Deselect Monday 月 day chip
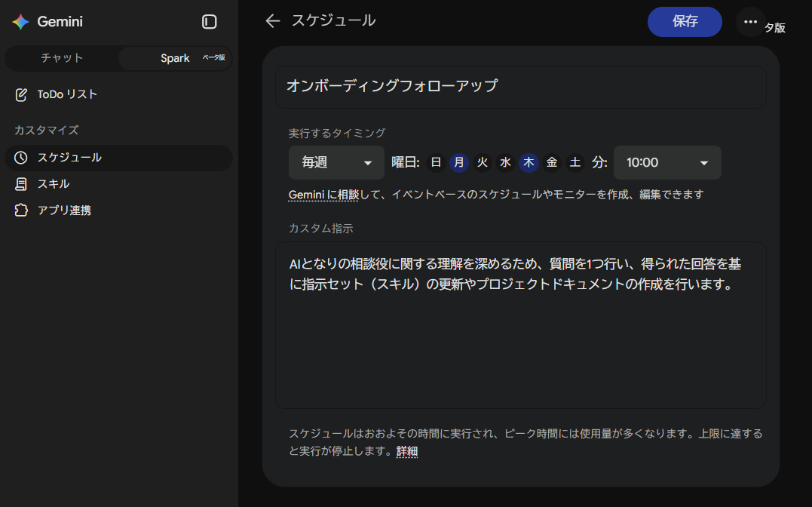This screenshot has height=507, width=812. coord(459,163)
